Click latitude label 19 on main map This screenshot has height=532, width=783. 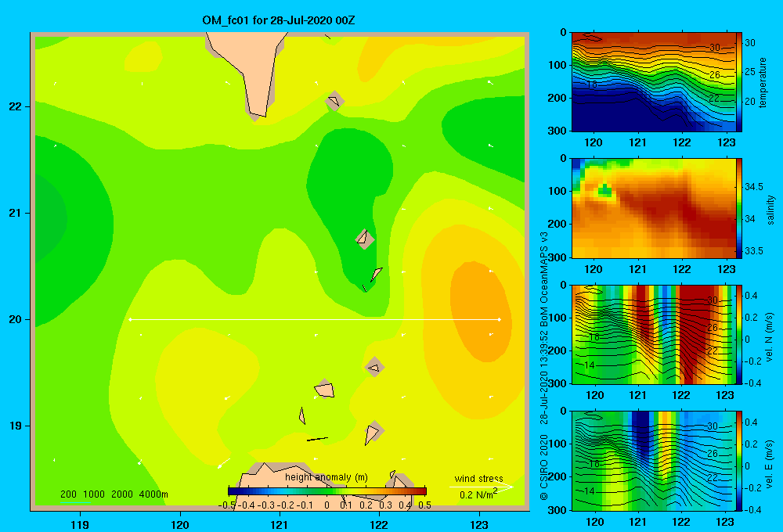tap(15, 426)
